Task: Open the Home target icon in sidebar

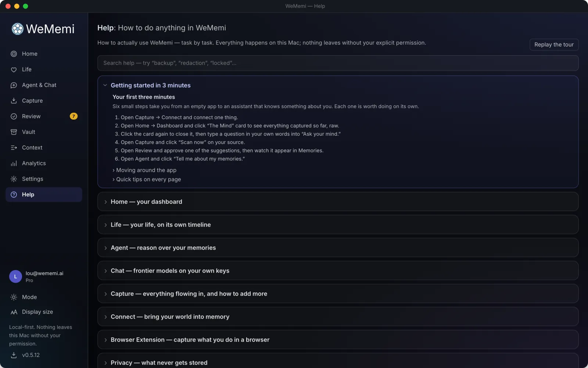Action: (14, 54)
